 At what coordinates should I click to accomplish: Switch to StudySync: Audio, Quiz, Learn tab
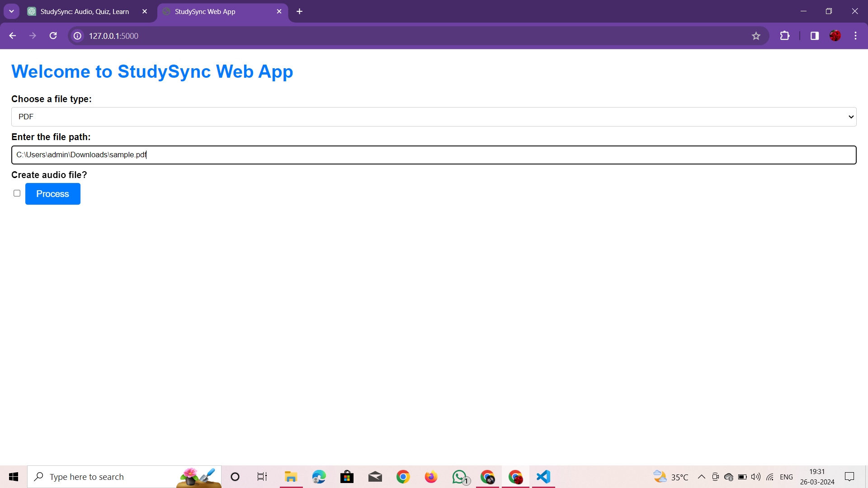pyautogui.click(x=85, y=12)
